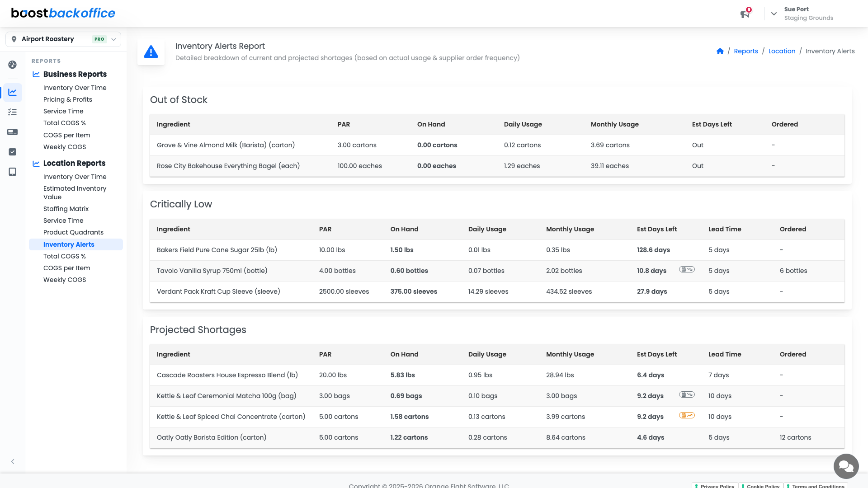Open Weekly COGS under Location Reports
This screenshot has width=868, height=488.
tap(65, 280)
